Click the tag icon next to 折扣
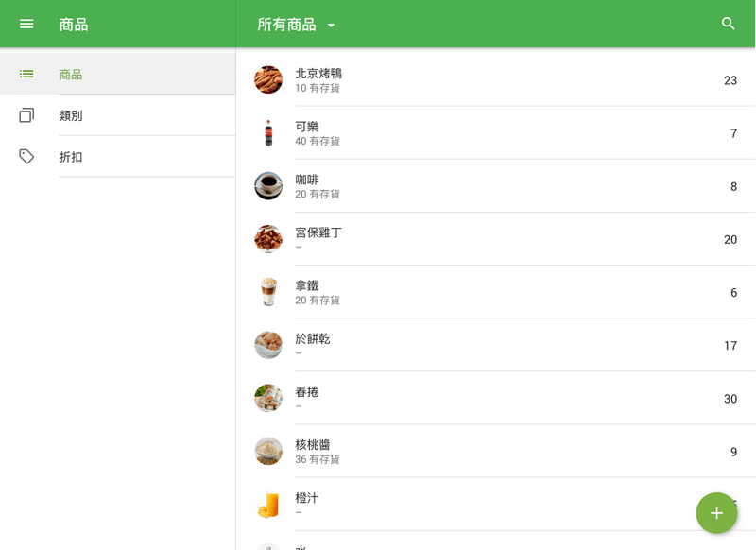Image resolution: width=756 pixels, height=550 pixels. [x=26, y=156]
